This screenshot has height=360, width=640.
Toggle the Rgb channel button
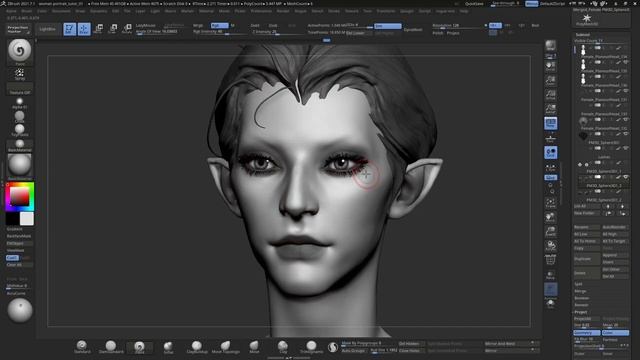[x=220, y=25]
